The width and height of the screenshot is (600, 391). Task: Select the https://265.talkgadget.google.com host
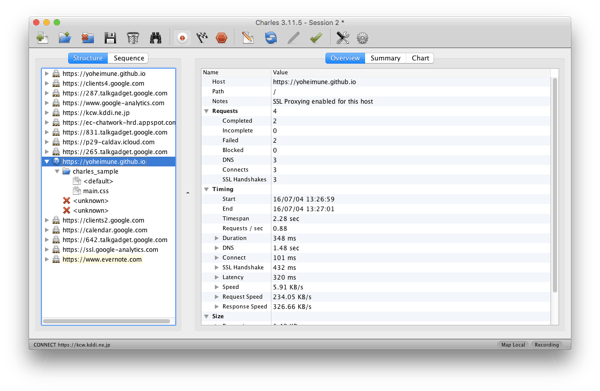115,152
